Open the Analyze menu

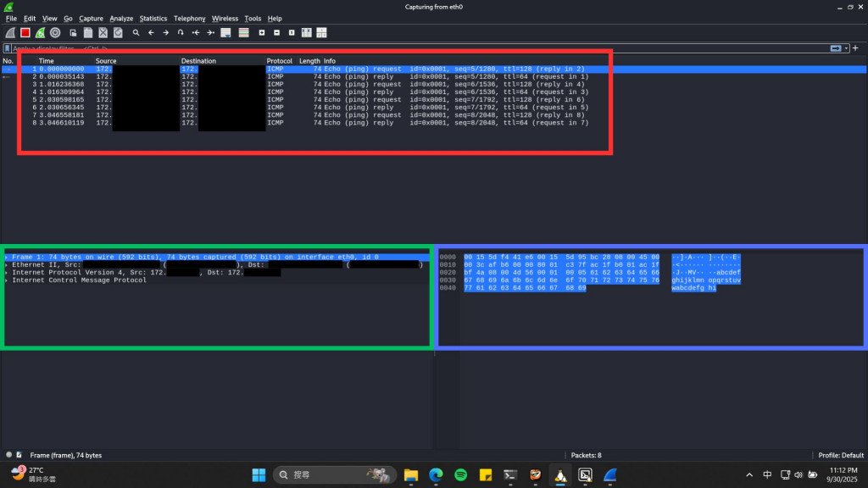click(x=121, y=19)
